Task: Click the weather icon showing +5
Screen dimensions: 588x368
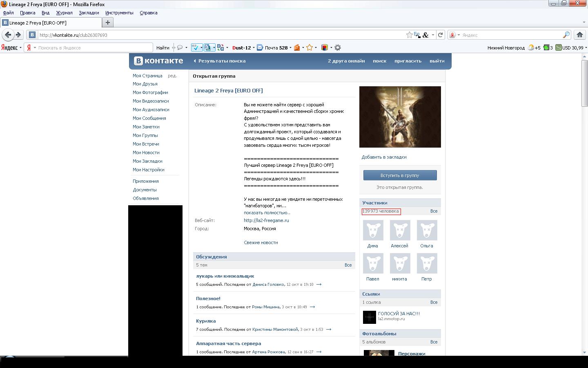Action: [x=531, y=47]
